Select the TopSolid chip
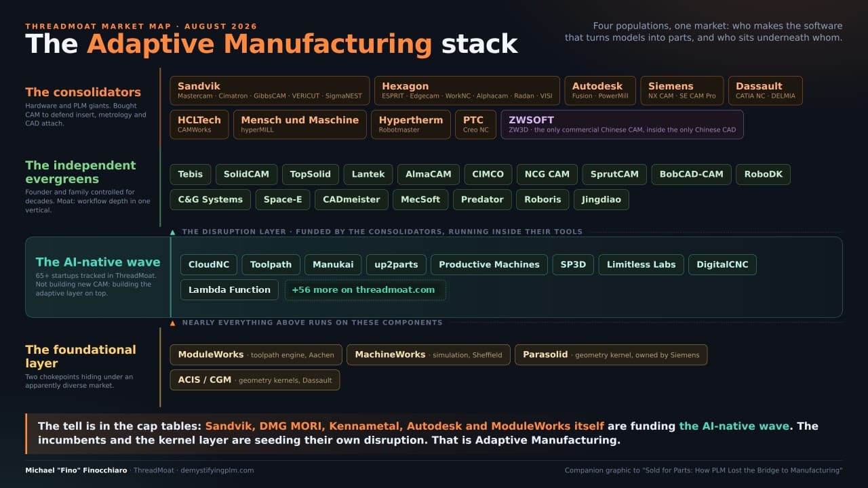Image resolution: width=868 pixels, height=488 pixels. click(x=310, y=174)
